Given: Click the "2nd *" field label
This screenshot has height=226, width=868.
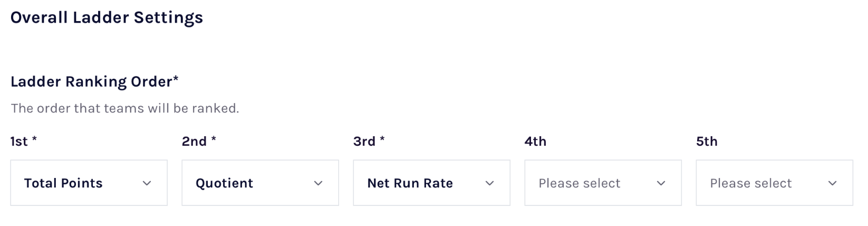Looking at the screenshot, I should tap(199, 142).
